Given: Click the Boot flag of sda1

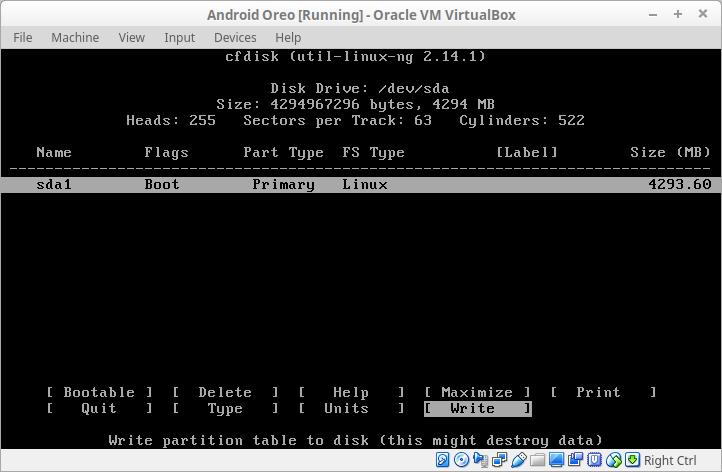Looking at the screenshot, I should coord(162,185).
